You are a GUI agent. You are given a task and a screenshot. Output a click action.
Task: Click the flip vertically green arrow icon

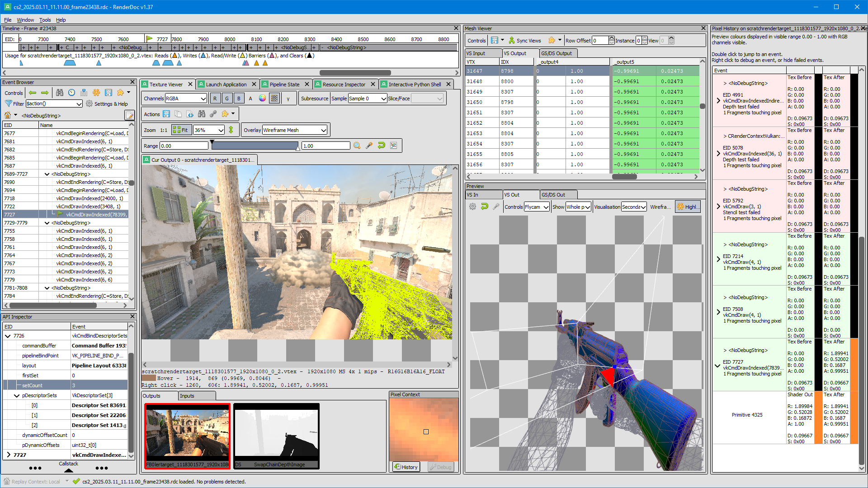pos(231,130)
